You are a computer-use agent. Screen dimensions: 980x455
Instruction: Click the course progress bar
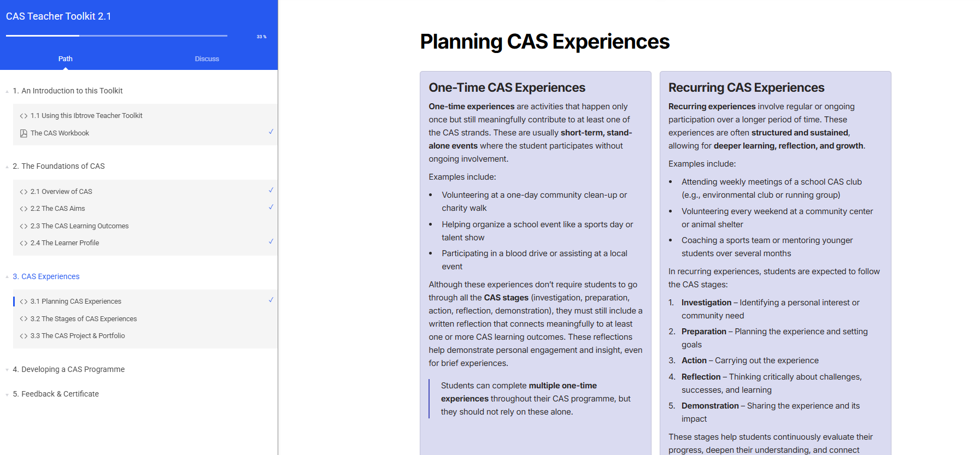(116, 36)
